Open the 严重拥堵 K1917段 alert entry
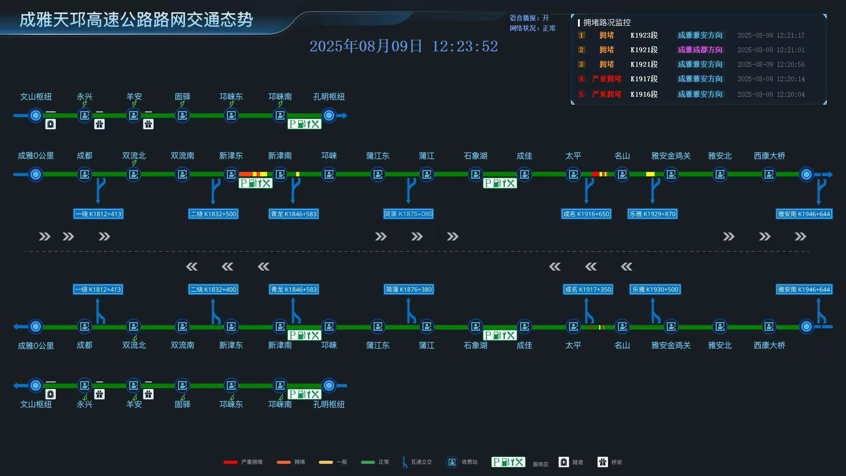Viewport: 846px width, 476px height. click(x=698, y=79)
